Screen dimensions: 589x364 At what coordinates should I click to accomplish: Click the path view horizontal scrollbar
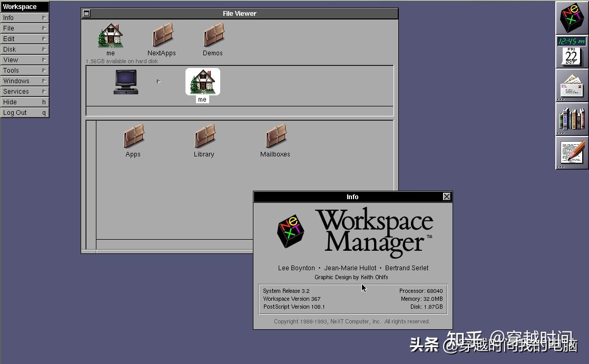pos(240,111)
